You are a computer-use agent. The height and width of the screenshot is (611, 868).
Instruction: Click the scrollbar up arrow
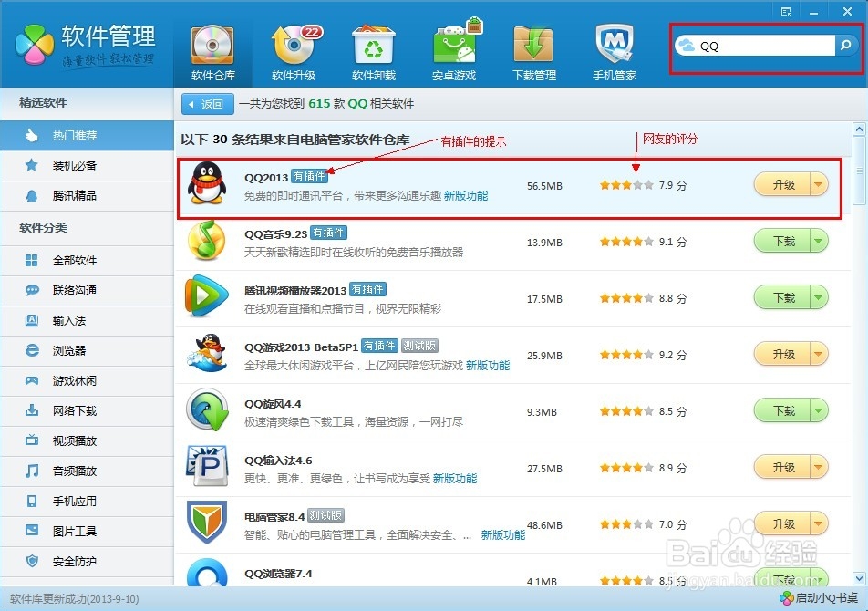click(x=859, y=129)
